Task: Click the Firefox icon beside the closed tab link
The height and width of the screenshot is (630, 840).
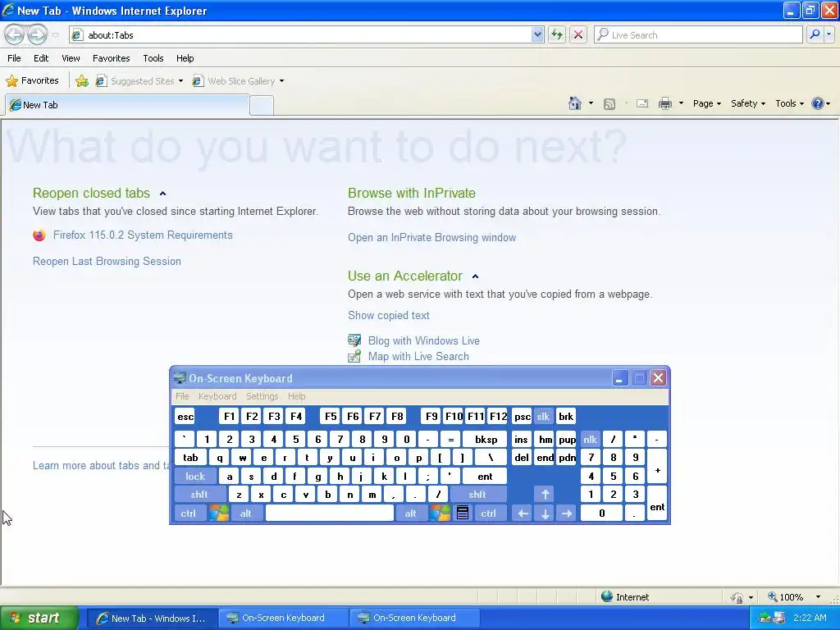Action: [x=39, y=235]
